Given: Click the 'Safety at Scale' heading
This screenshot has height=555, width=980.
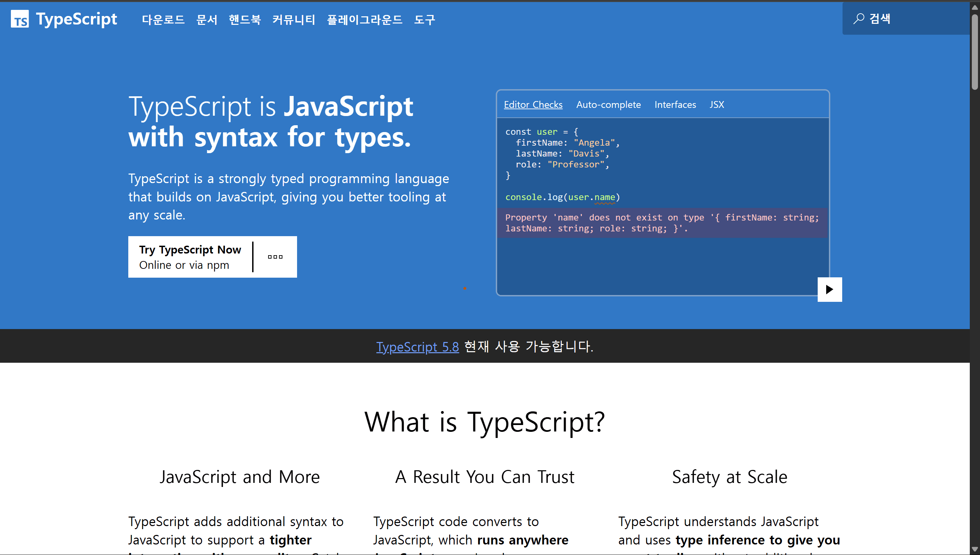Looking at the screenshot, I should coord(730,477).
